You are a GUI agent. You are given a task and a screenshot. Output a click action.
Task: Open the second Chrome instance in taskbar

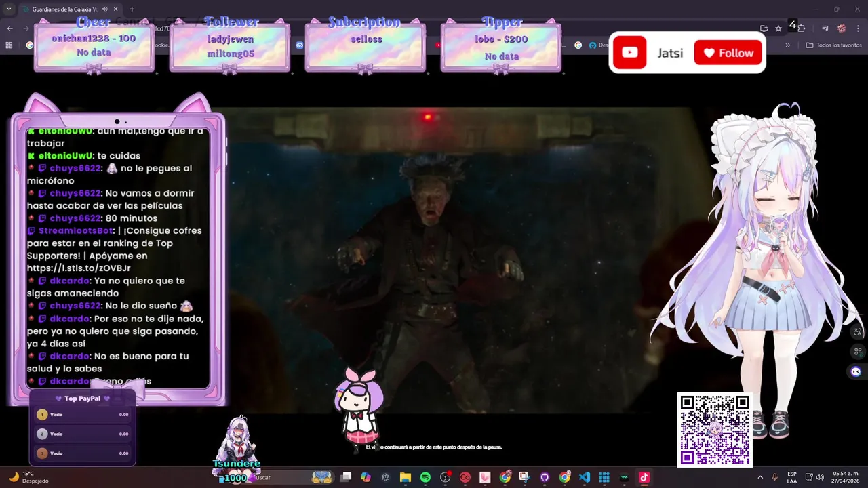(564, 477)
